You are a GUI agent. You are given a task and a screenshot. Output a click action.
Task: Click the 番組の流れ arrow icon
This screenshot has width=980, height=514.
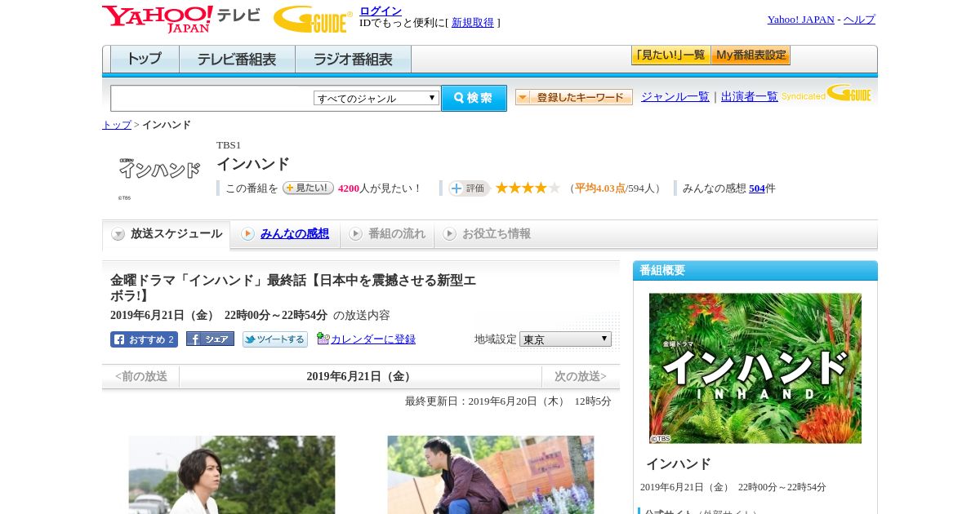[355, 234]
